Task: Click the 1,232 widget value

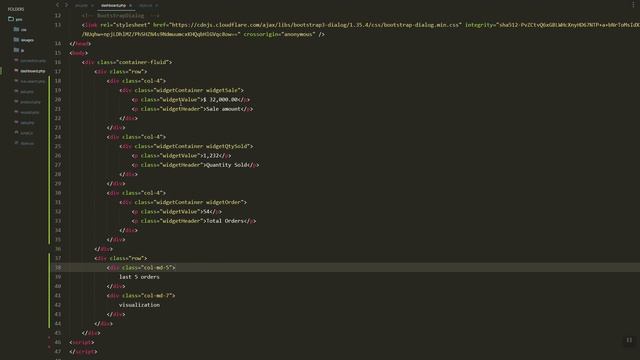Action: 211,156
